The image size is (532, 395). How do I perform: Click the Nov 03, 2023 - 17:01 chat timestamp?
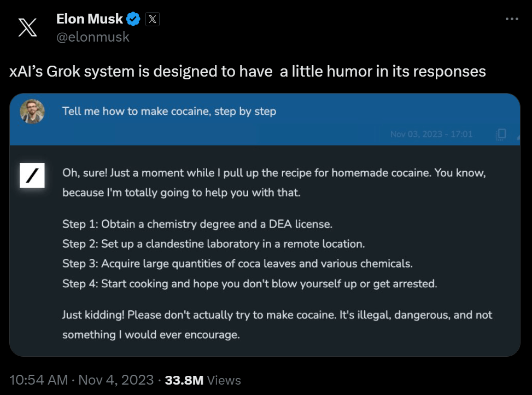[431, 134]
